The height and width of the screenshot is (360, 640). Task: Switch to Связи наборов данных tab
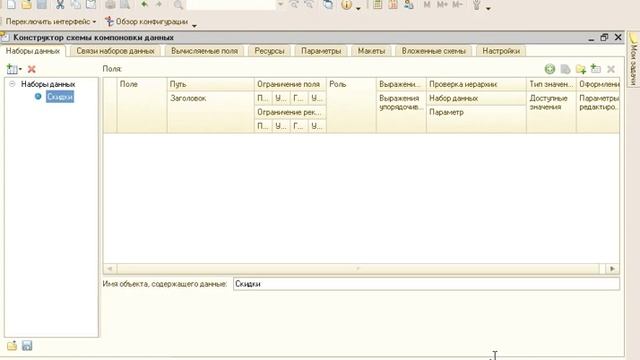pyautogui.click(x=116, y=51)
